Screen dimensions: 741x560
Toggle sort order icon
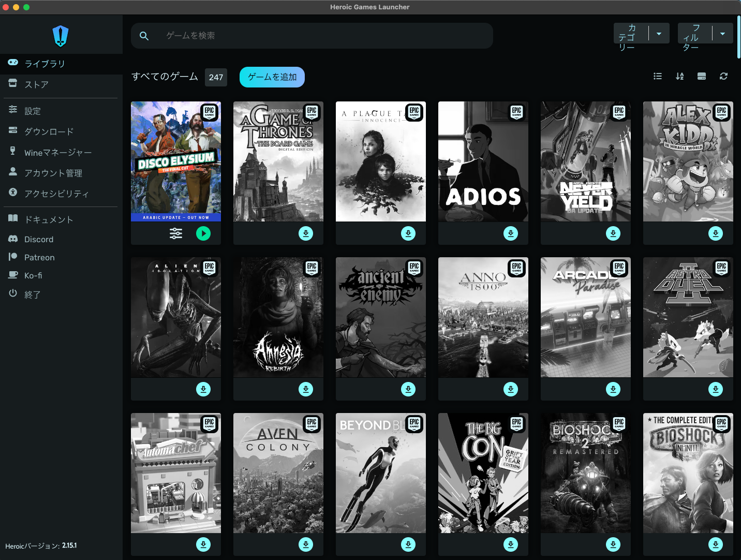point(680,76)
